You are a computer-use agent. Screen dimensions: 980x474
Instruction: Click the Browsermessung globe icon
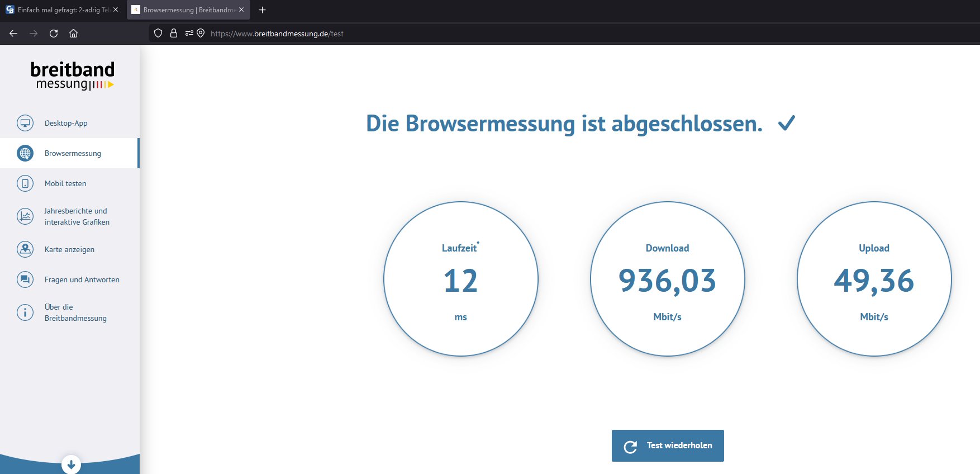[x=25, y=153]
